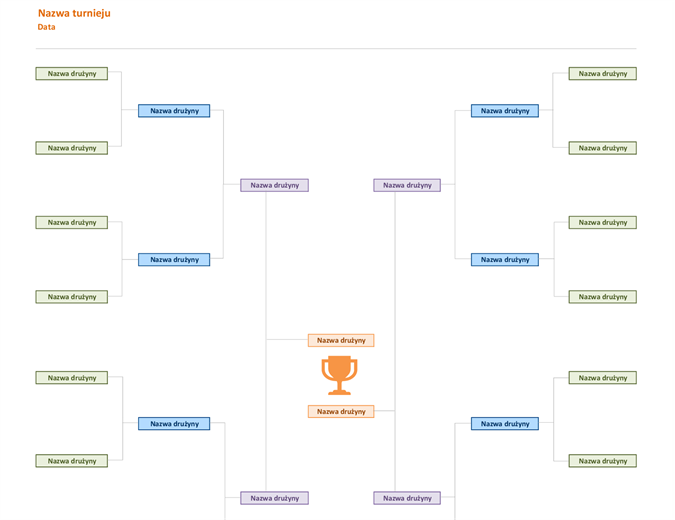Viewport: 675px width, 520px height.
Task: Click the upper-left blue team name box
Action: coord(174,111)
